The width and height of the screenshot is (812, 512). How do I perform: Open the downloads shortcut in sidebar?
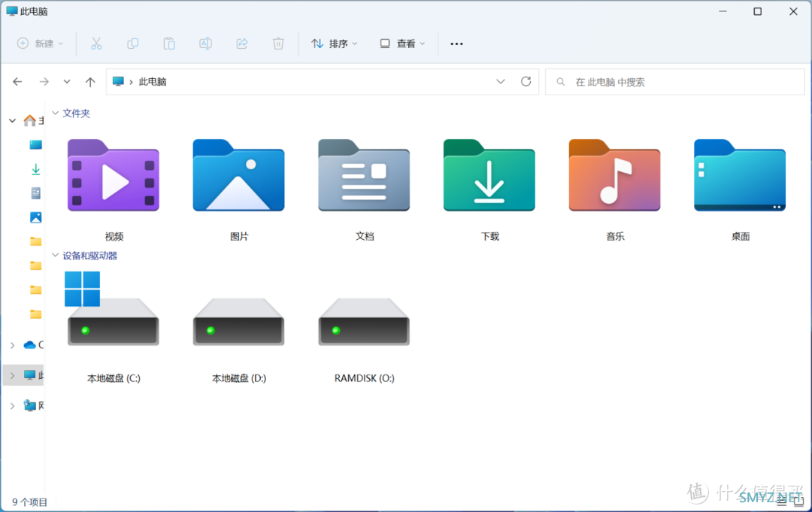36,169
